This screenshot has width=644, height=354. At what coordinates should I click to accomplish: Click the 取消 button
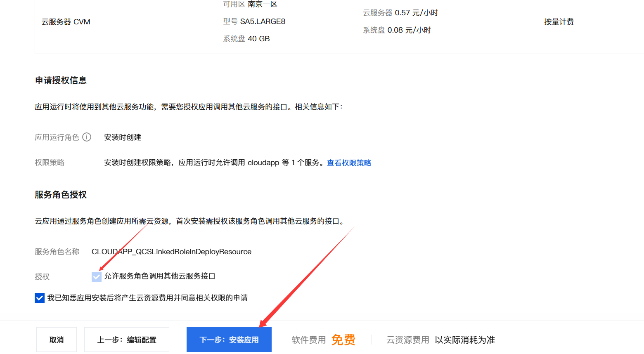pyautogui.click(x=57, y=340)
